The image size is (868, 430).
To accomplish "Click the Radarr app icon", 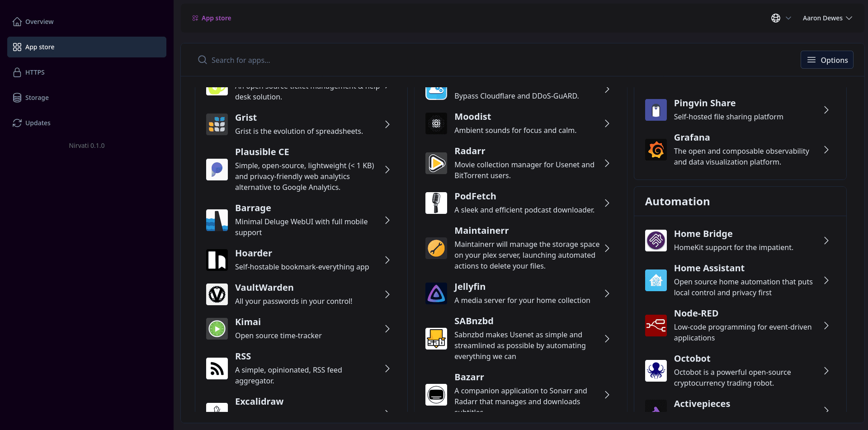I will [x=436, y=163].
